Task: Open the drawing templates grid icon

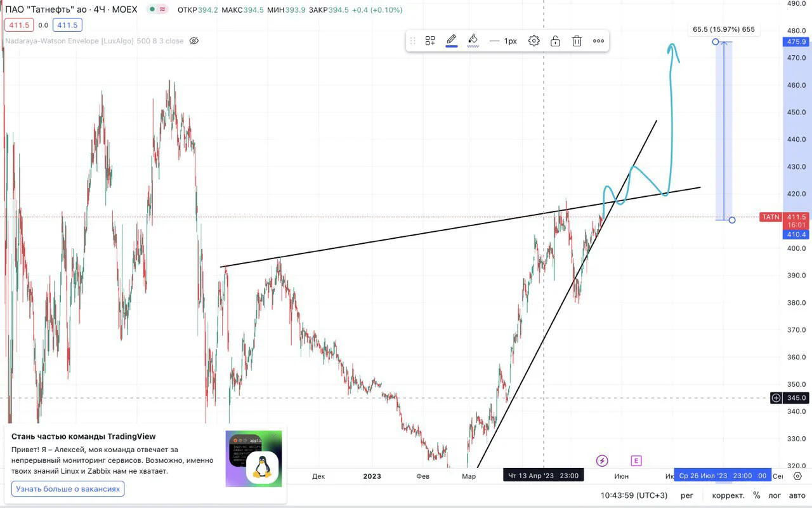Action: [x=430, y=41]
